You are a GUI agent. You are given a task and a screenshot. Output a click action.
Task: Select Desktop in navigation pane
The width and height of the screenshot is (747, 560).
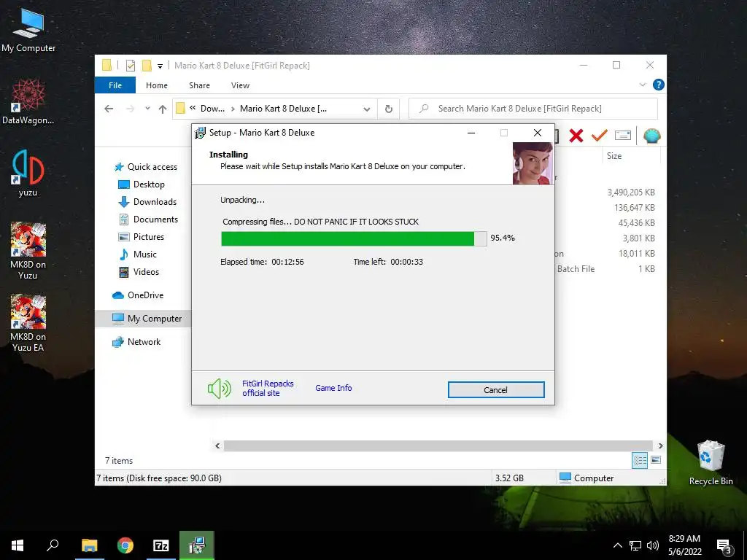pyautogui.click(x=141, y=184)
